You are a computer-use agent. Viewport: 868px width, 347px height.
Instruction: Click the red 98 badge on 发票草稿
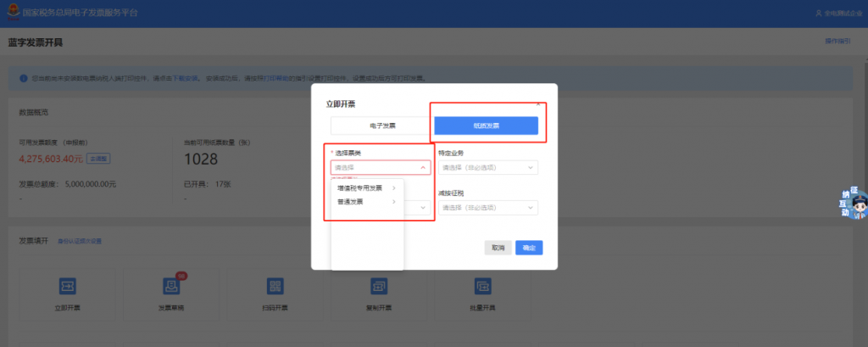(x=181, y=276)
